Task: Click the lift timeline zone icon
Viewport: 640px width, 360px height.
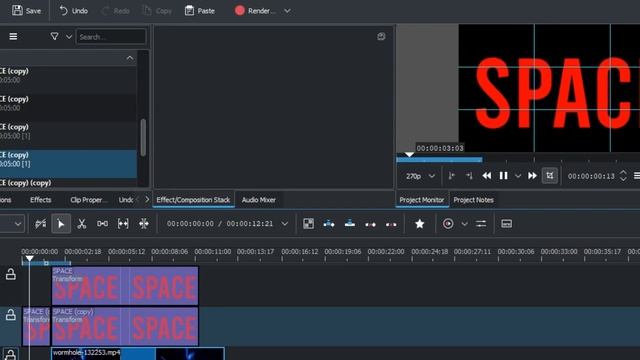Action: [391, 224]
